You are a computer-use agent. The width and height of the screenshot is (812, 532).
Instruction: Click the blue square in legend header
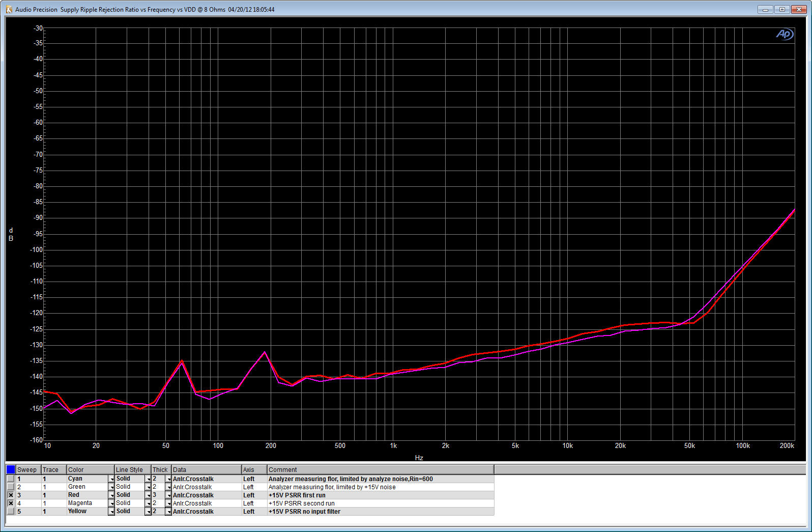(x=11, y=469)
